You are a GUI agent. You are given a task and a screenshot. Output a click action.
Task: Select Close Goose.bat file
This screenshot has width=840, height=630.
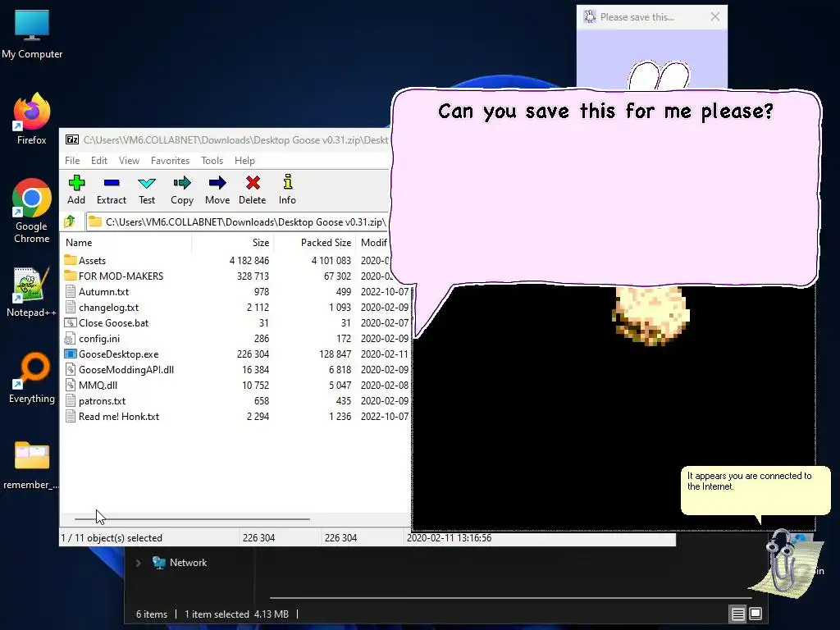point(113,323)
